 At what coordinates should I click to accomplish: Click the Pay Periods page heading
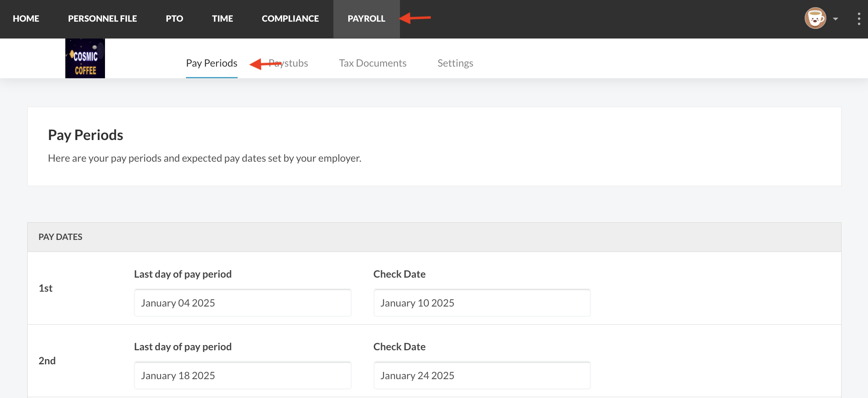[x=86, y=135]
